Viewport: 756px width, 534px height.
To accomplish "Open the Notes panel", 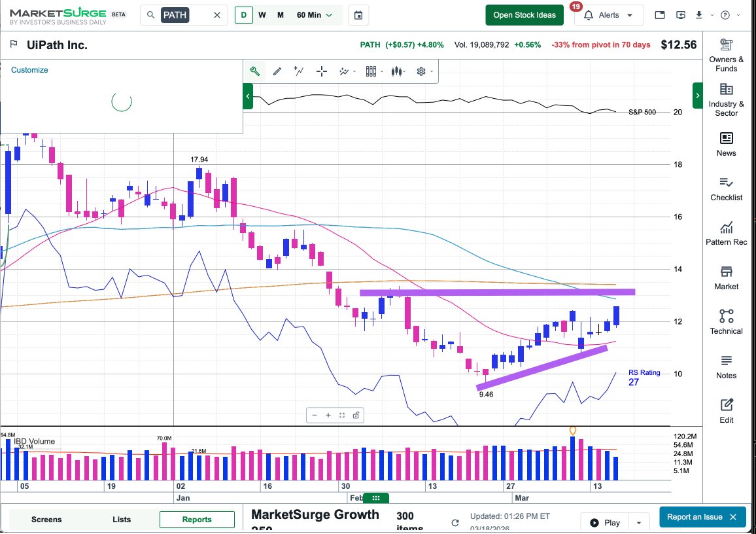I will tap(726, 367).
